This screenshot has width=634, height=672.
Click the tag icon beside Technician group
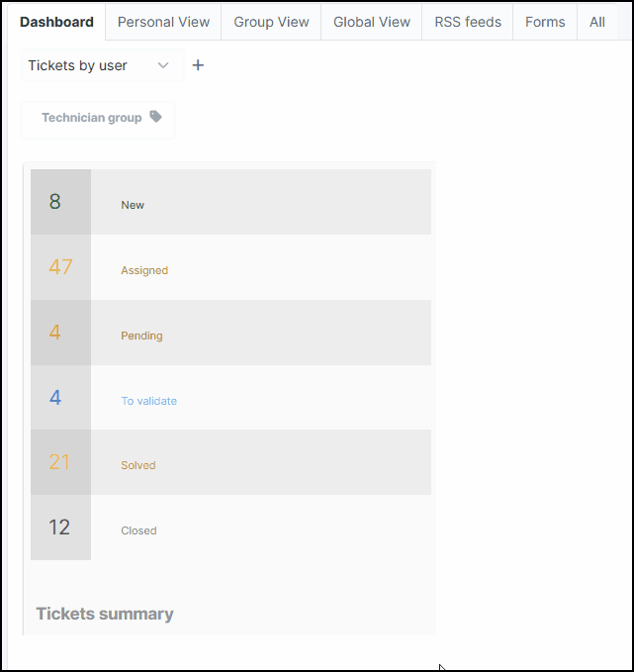(156, 117)
